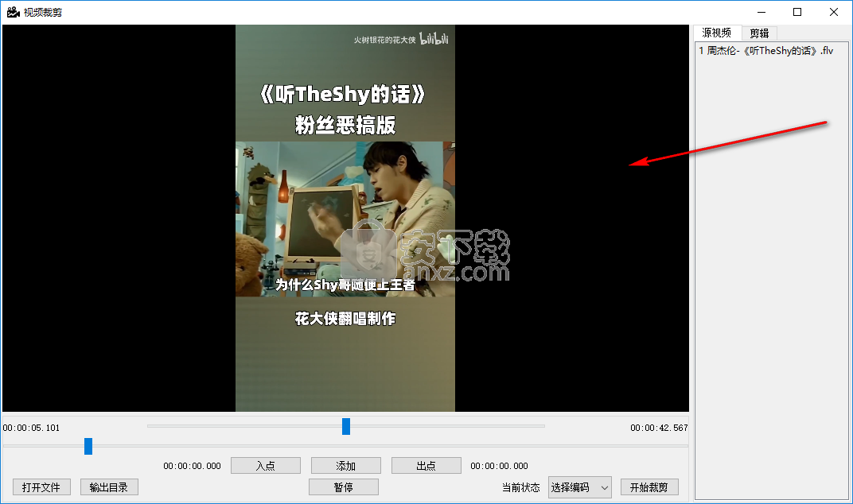Click the 添加 button
This screenshot has width=853, height=504.
(x=345, y=465)
